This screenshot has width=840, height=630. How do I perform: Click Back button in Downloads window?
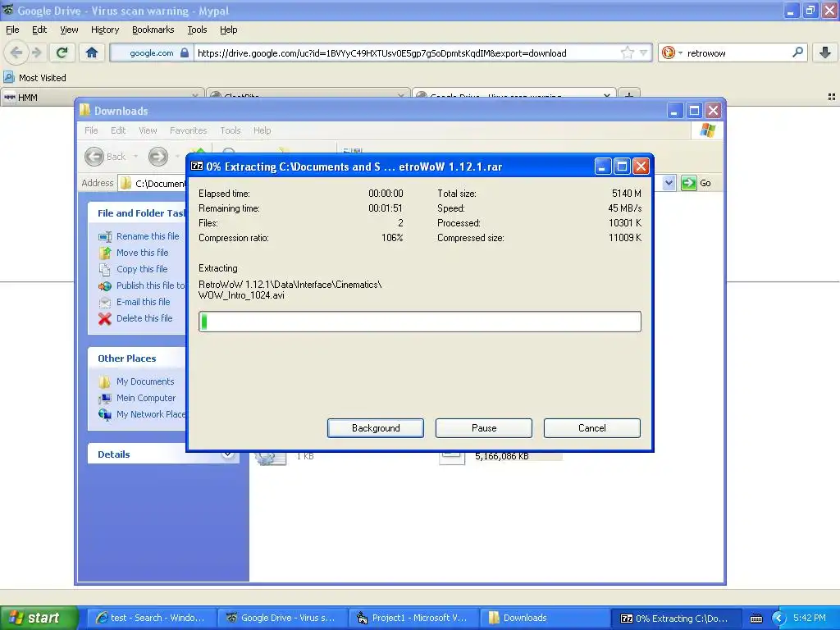[106, 157]
